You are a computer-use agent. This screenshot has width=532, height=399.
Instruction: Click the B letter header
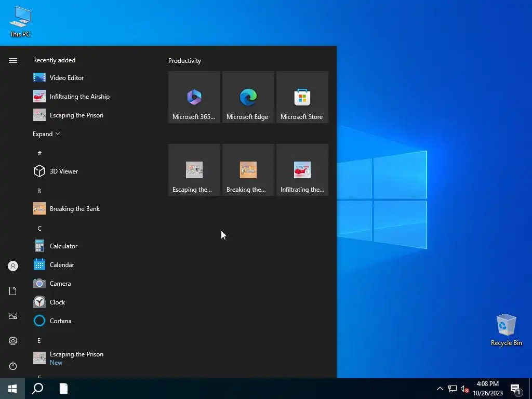39,191
